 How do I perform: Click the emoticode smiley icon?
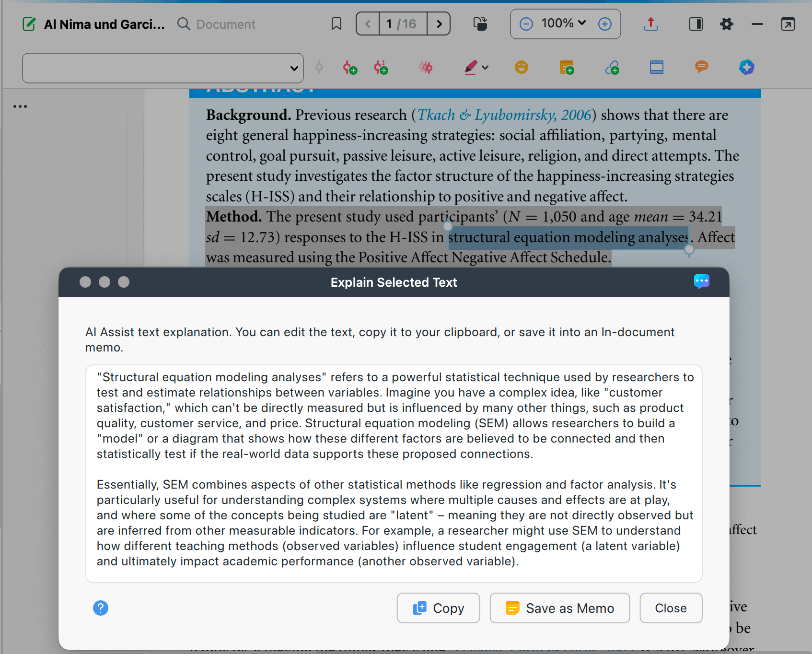click(522, 67)
